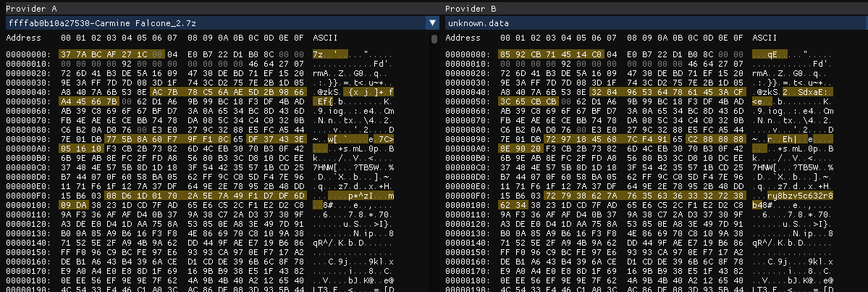Image resolution: width=868 pixels, height=292 pixels.
Task: Select address 00000040 row label in Provider A
Action: [x=28, y=92]
